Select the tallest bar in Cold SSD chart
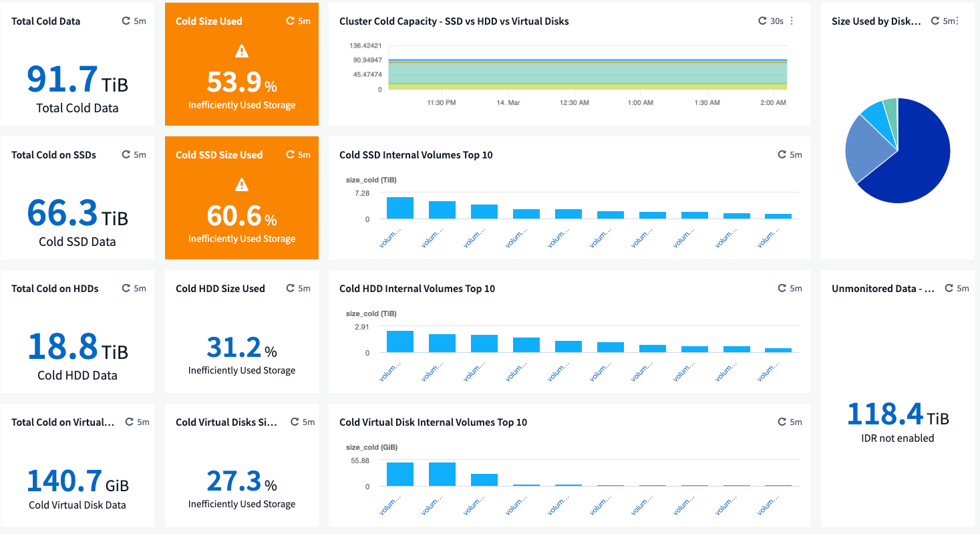The image size is (980, 534). [400, 208]
